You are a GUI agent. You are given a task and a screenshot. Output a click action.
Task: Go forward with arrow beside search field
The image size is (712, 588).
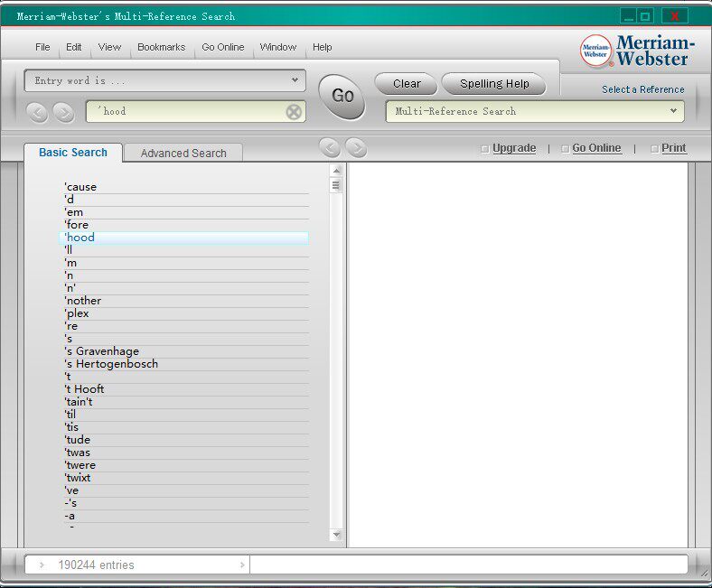pyautogui.click(x=63, y=112)
